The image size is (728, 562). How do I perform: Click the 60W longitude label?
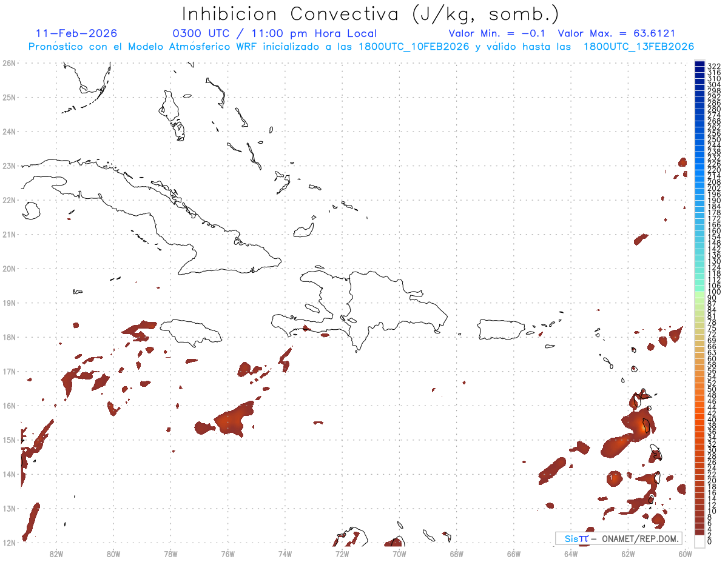(x=685, y=554)
